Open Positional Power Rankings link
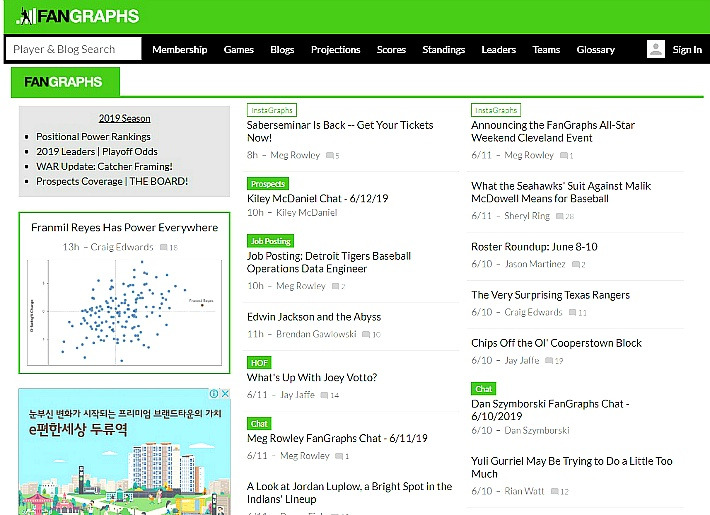 [93, 137]
